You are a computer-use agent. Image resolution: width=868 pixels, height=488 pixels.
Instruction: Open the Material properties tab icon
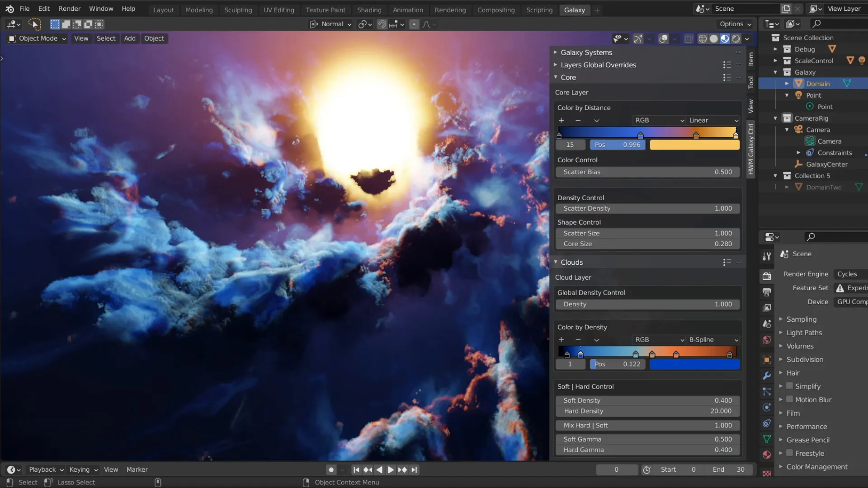pyautogui.click(x=767, y=455)
